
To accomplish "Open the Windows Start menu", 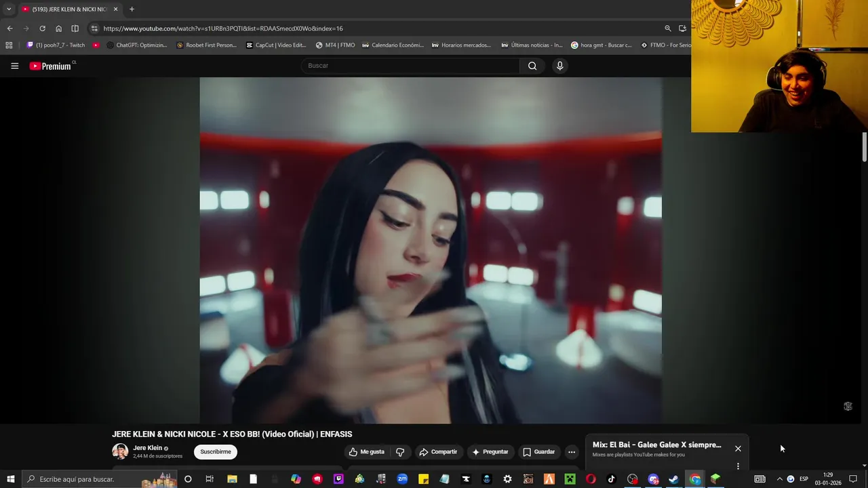I will [x=10, y=479].
